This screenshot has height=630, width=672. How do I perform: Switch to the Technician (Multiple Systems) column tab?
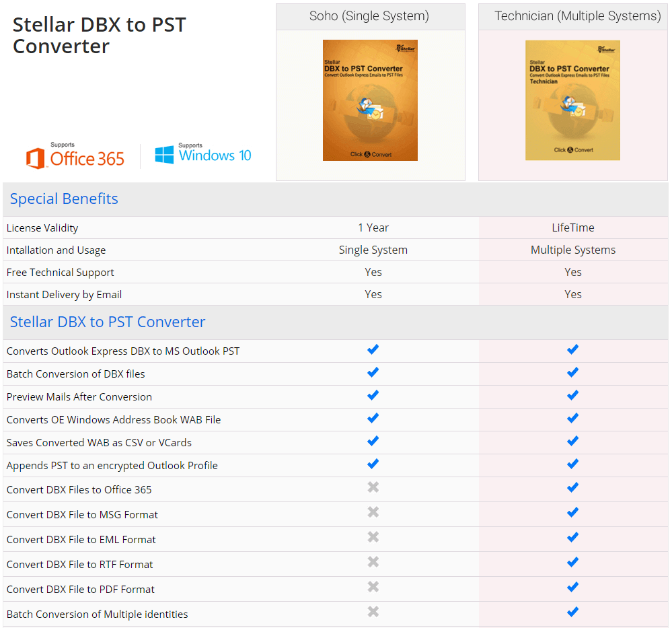click(572, 16)
